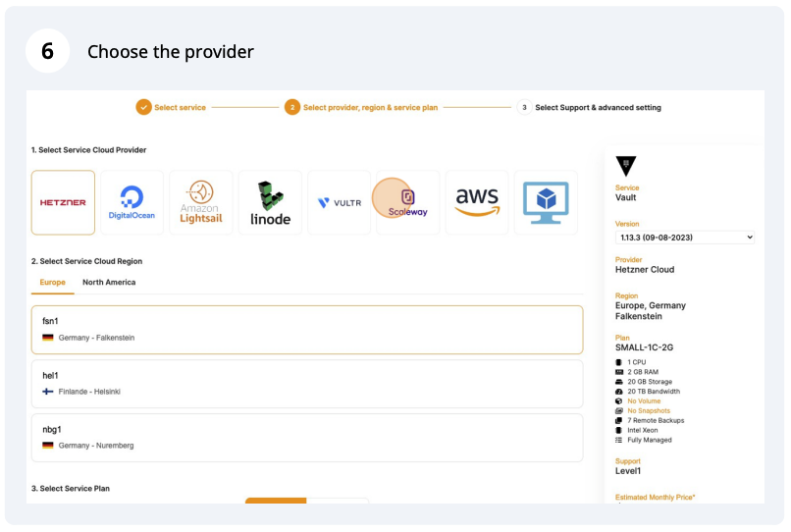Switch to the Europe region tab

(x=52, y=282)
